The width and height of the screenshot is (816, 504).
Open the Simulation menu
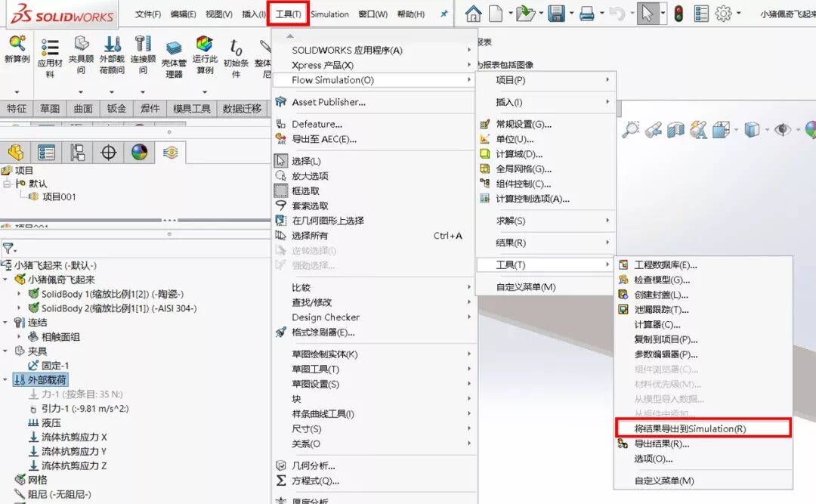(x=329, y=14)
